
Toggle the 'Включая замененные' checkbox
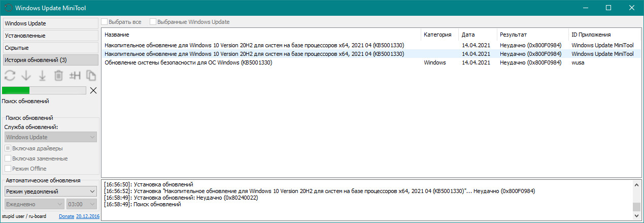[x=8, y=158]
